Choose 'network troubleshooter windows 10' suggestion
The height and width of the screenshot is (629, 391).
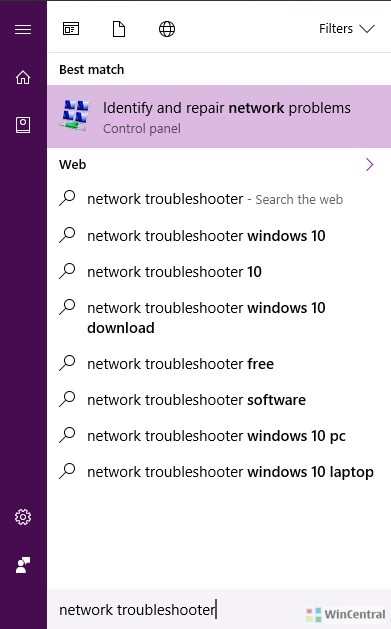click(x=219, y=235)
